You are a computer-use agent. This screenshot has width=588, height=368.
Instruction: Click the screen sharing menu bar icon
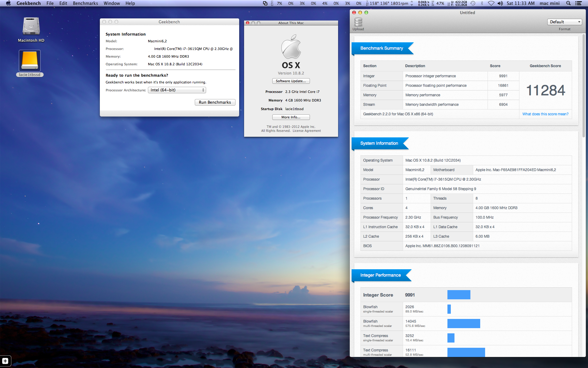pyautogui.click(x=265, y=3)
